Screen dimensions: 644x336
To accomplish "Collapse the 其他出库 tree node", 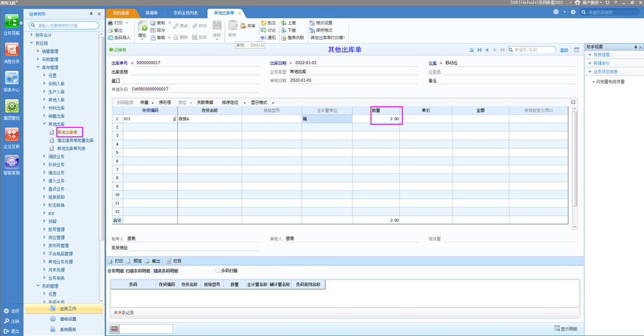I will [x=44, y=124].
